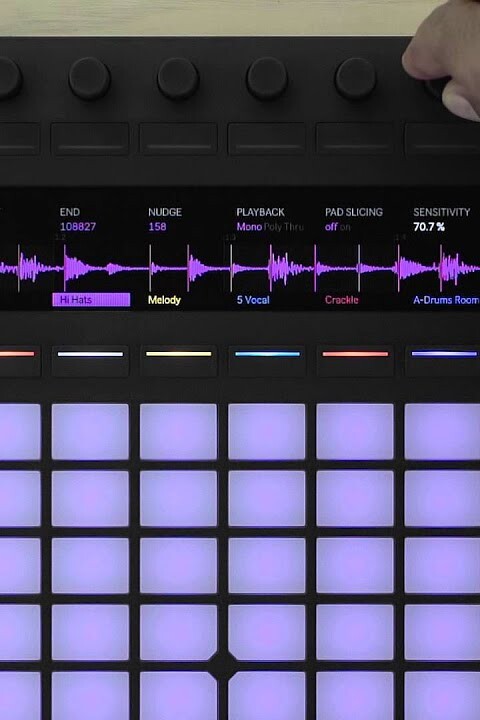Viewport: 480px width, 720px height.
Task: Push the cyan-lit button under 5 Vocal
Action: tap(267, 354)
